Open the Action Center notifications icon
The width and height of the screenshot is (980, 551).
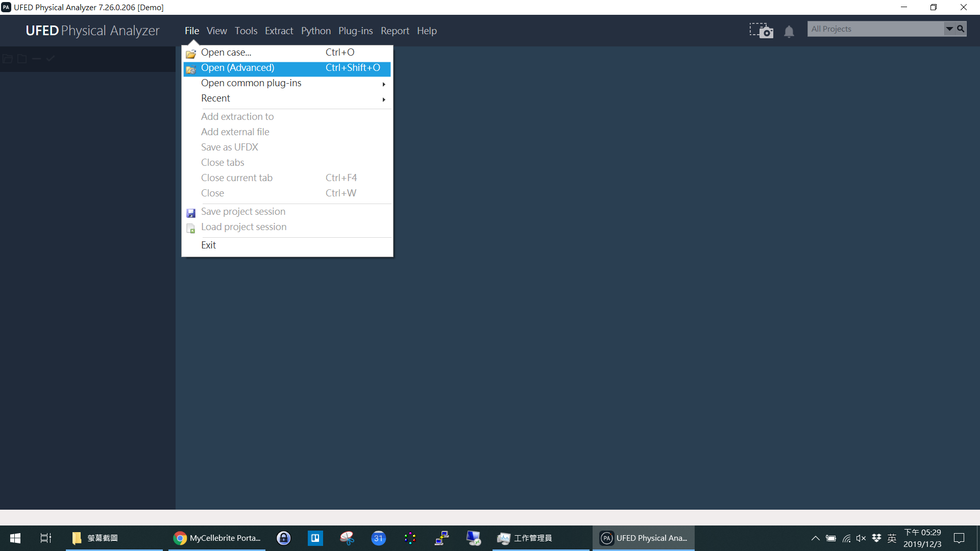click(959, 538)
